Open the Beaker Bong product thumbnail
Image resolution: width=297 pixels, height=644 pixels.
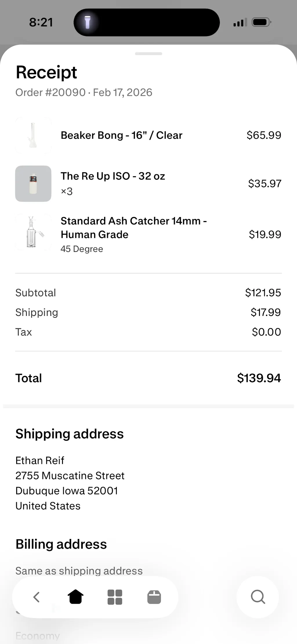point(33,135)
